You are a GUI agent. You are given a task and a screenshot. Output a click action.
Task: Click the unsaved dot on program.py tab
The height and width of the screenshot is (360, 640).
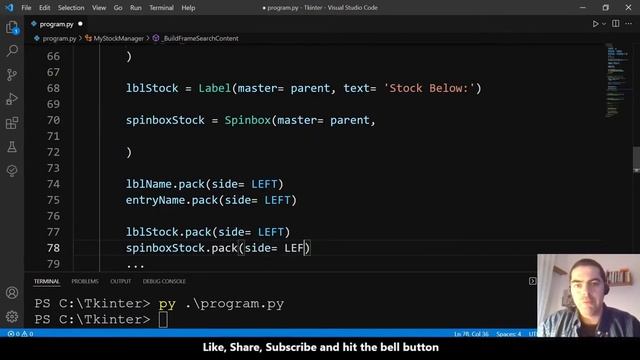click(x=80, y=24)
